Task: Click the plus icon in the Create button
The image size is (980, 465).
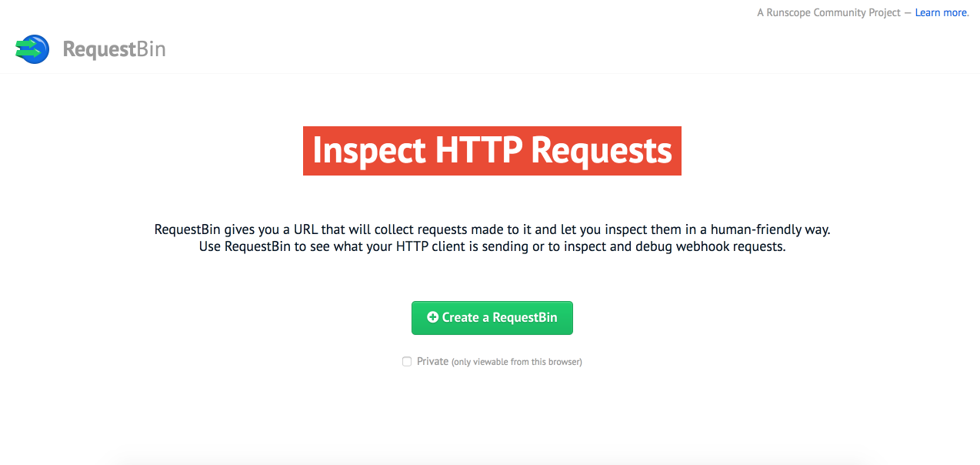Action: coord(432,317)
